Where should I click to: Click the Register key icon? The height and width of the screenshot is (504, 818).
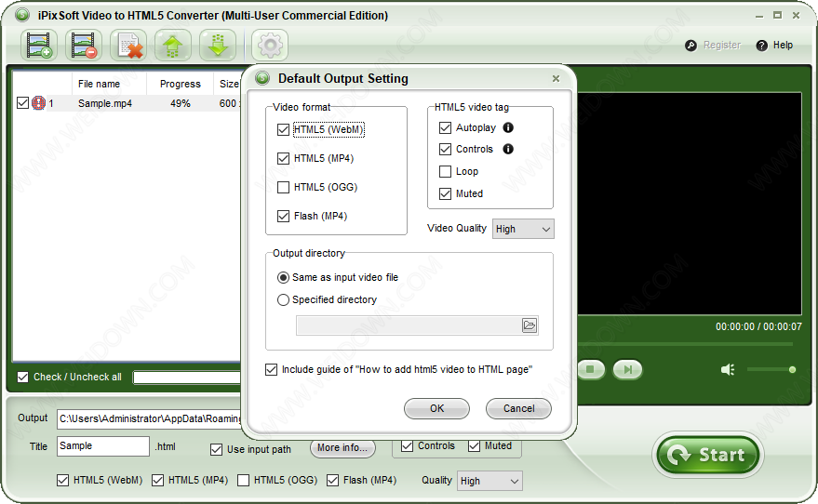point(691,46)
